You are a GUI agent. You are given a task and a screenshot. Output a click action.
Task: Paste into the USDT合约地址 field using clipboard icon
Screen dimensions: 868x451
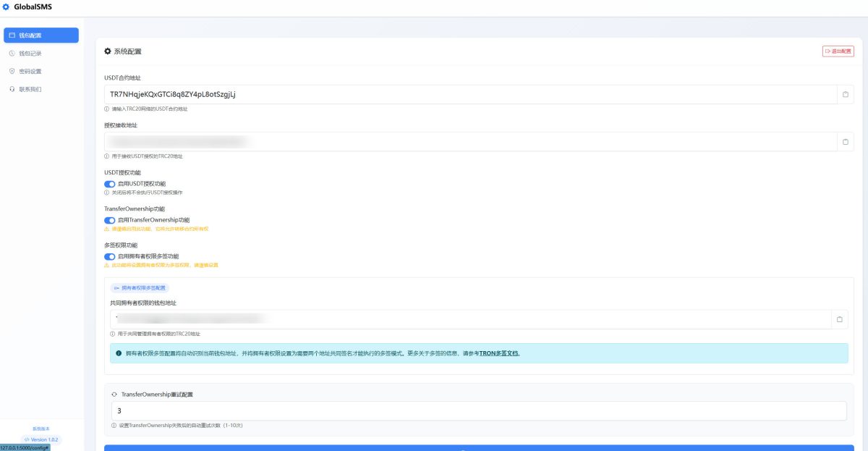point(845,94)
